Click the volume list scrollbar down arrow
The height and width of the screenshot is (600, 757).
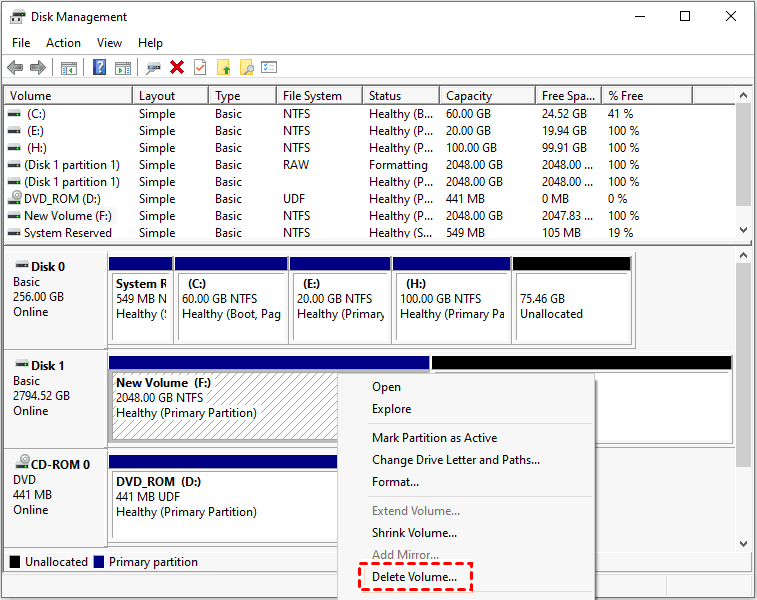coord(743,229)
